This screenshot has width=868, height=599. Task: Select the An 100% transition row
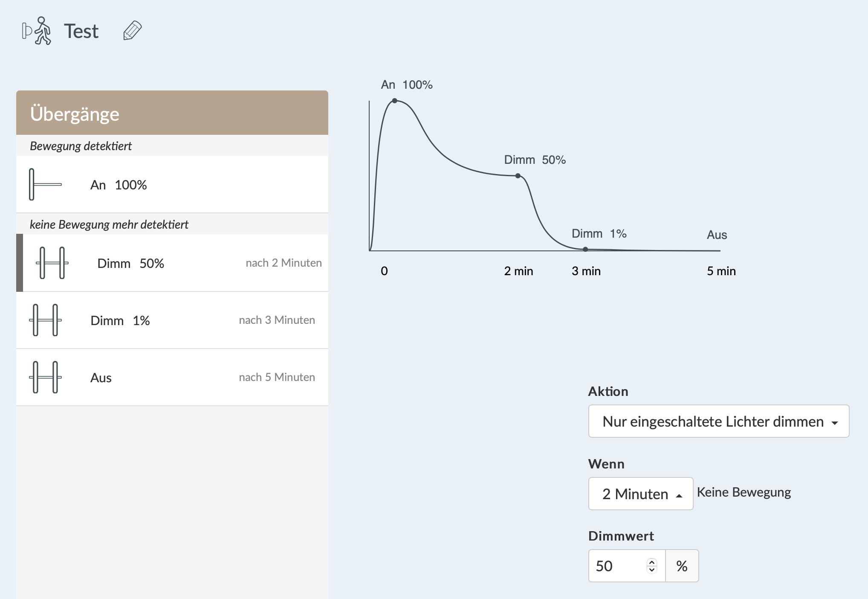click(x=172, y=184)
